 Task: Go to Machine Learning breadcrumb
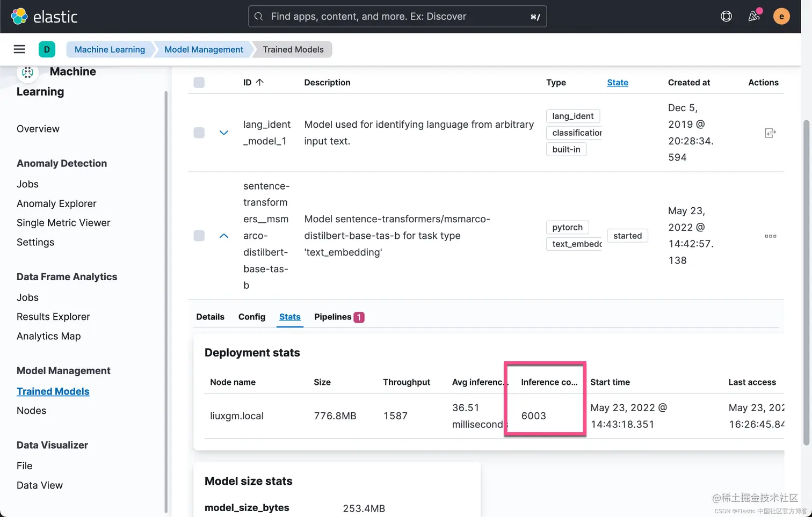pyautogui.click(x=110, y=49)
